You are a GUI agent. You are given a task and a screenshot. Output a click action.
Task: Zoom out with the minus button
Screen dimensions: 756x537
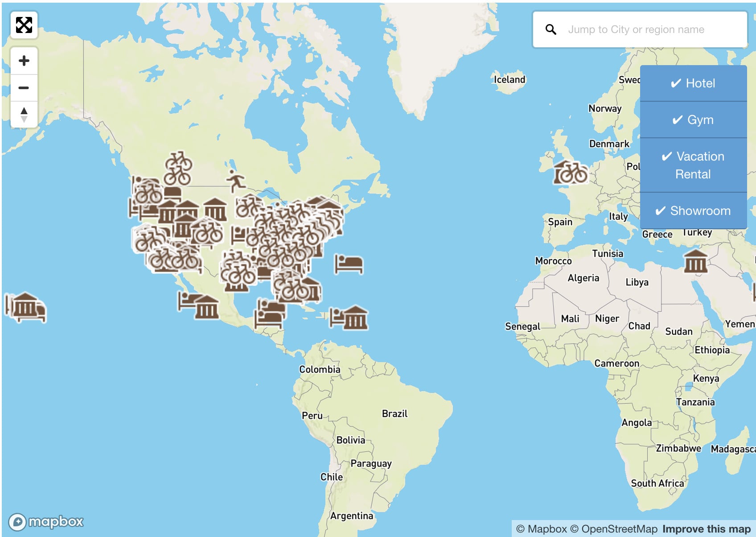coord(24,87)
